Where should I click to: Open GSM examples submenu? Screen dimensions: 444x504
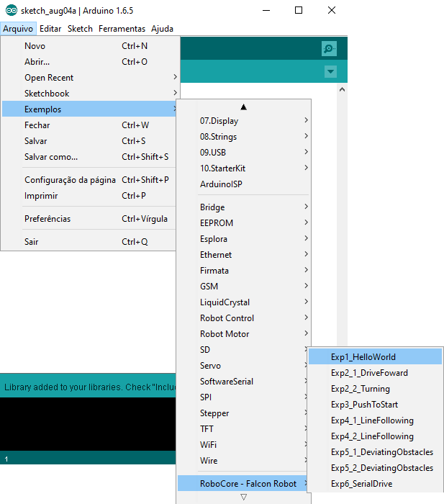(244, 286)
